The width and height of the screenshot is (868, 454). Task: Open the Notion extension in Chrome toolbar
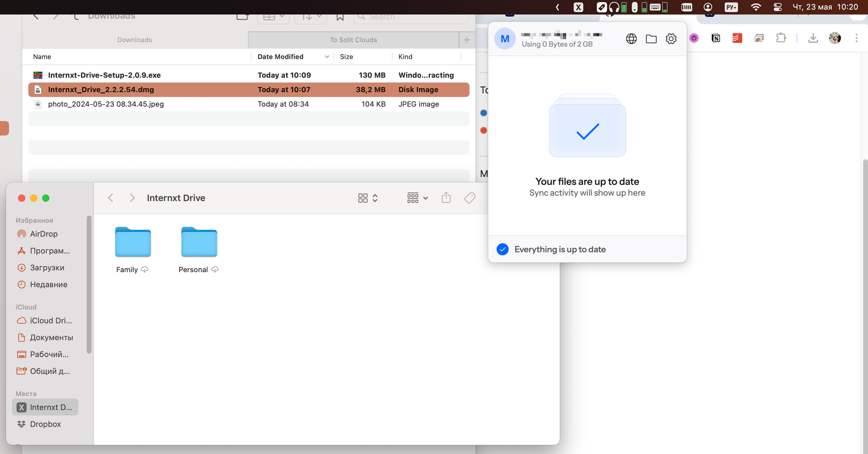(x=716, y=38)
